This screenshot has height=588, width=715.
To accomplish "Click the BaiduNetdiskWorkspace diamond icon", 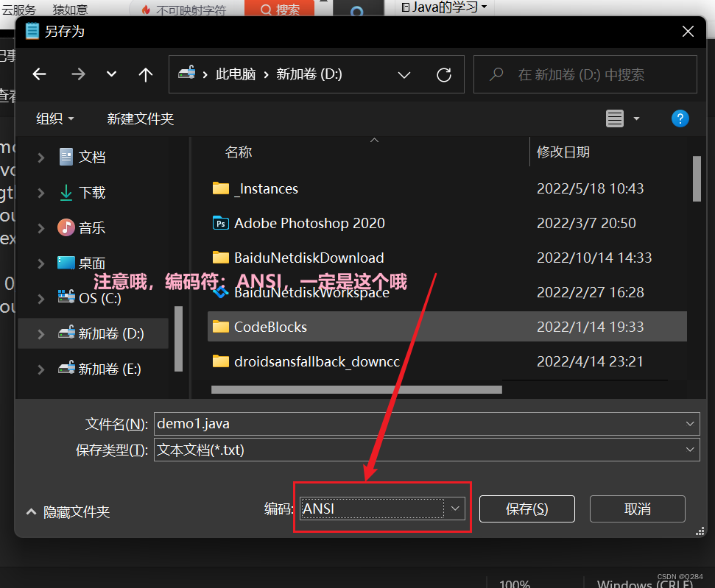I will (221, 292).
